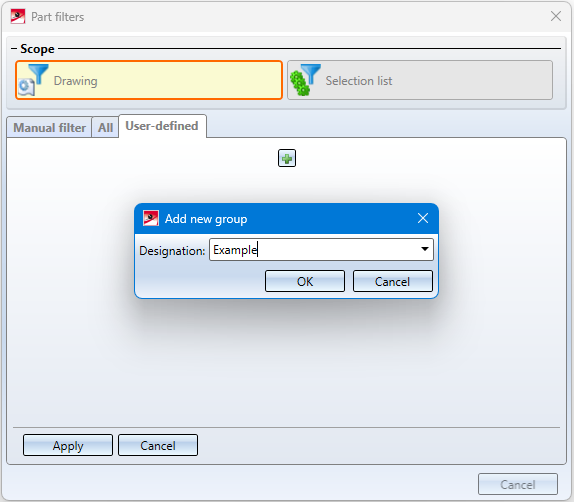Select the Selection list scope button
The width and height of the screenshot is (574, 502).
[x=420, y=80]
